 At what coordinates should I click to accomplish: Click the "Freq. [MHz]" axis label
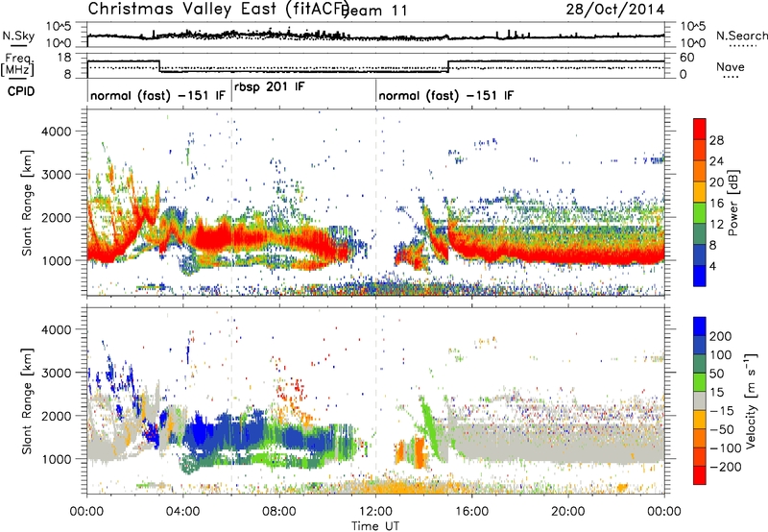pyautogui.click(x=18, y=65)
